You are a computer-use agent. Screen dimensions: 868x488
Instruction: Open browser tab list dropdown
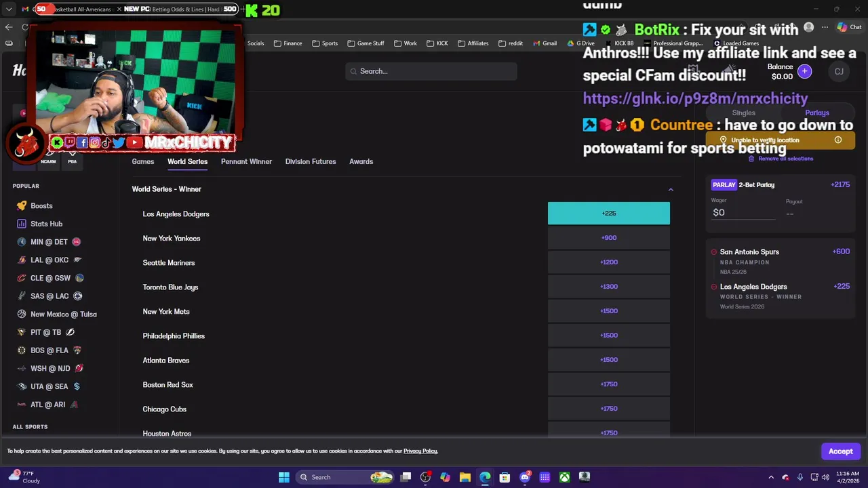click(x=9, y=9)
